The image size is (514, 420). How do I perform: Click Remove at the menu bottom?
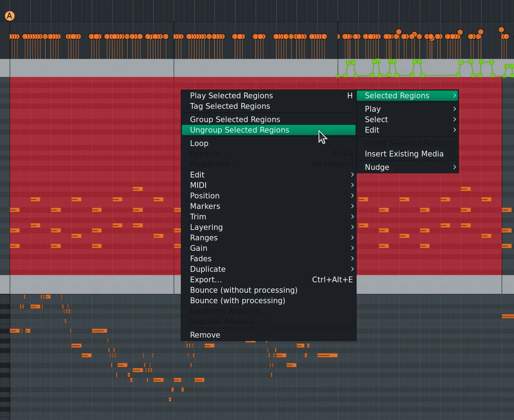269,335
